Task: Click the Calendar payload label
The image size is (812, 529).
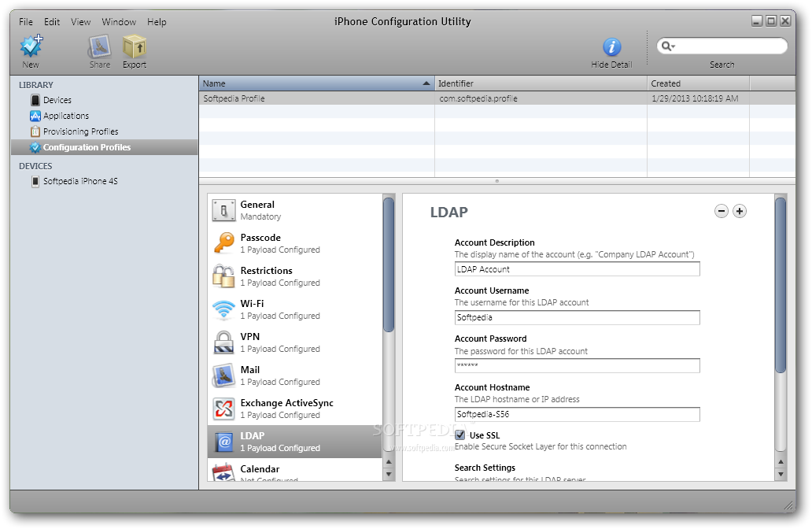Action: (x=260, y=469)
